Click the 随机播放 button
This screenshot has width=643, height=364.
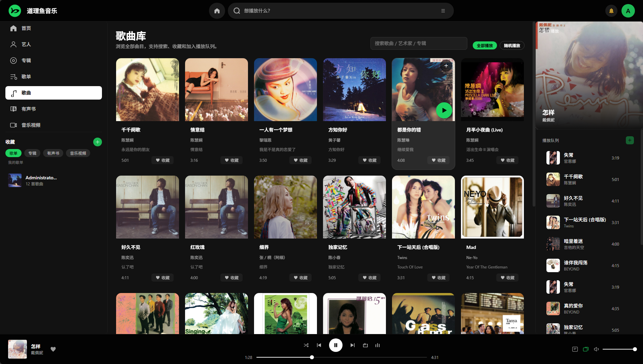(512, 46)
